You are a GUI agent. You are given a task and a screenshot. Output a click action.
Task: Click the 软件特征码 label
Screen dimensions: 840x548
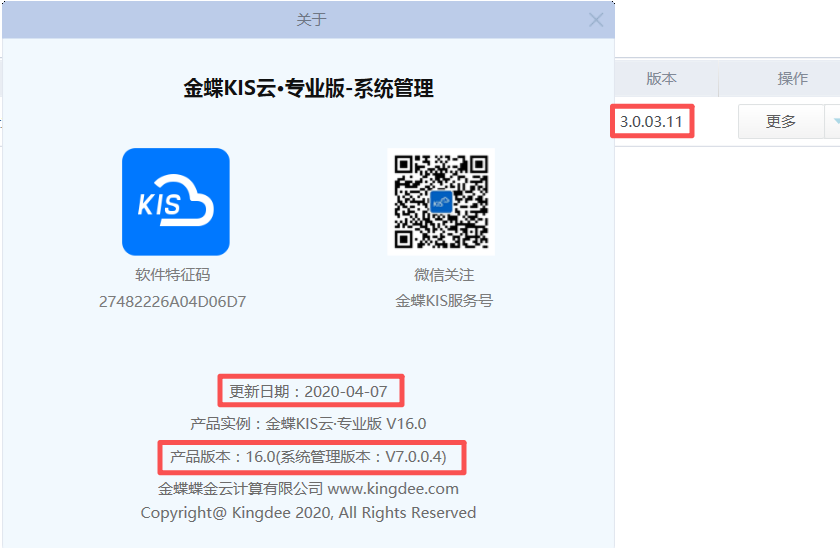point(173,275)
